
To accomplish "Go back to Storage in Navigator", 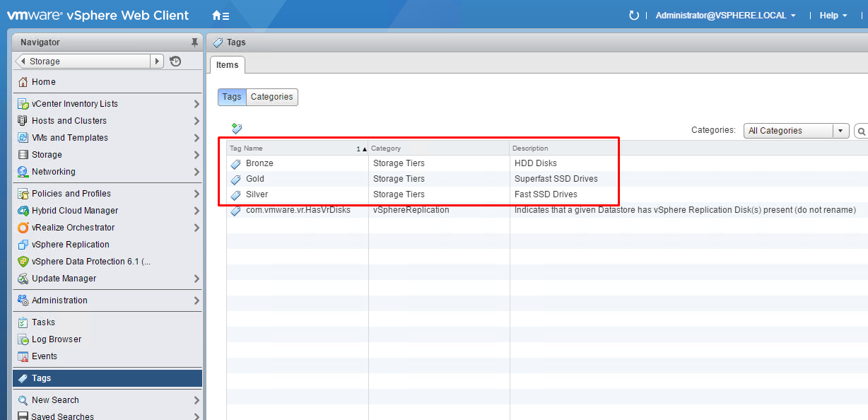I will coord(83,62).
